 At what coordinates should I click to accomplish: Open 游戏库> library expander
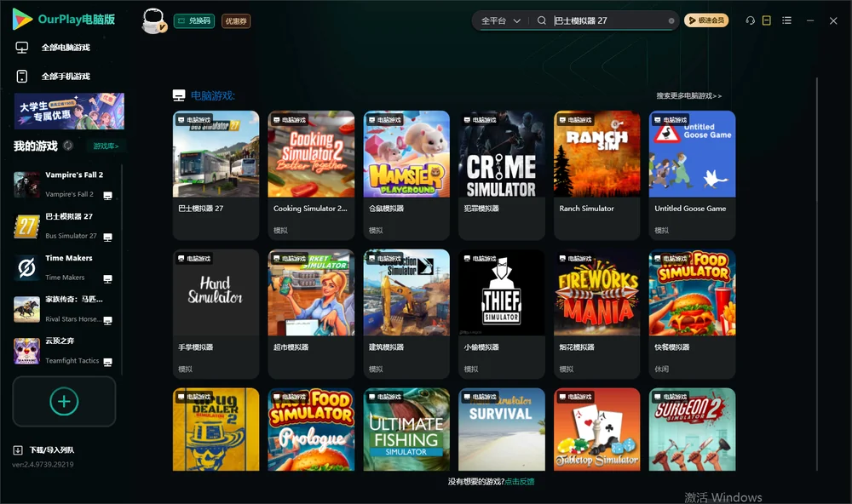pos(106,146)
